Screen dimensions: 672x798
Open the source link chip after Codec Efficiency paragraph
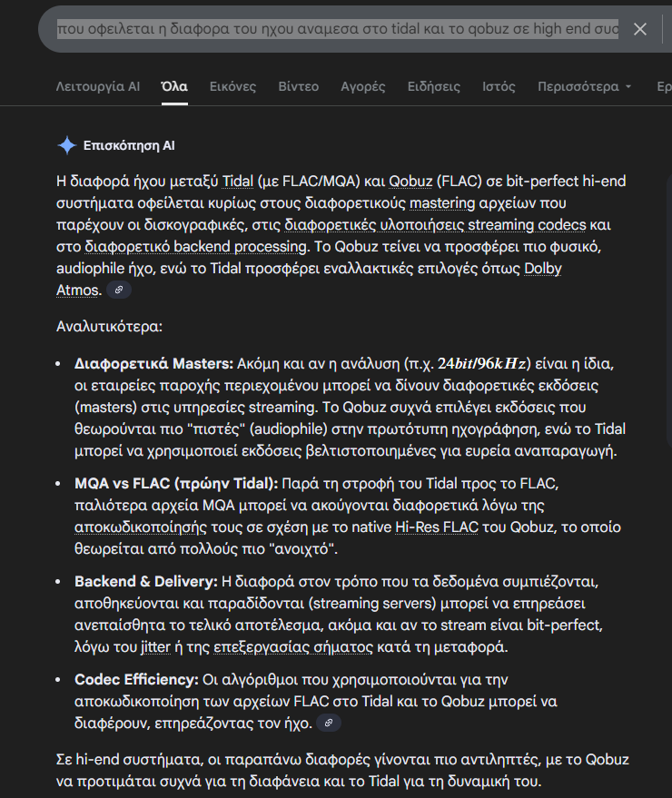[x=329, y=724]
